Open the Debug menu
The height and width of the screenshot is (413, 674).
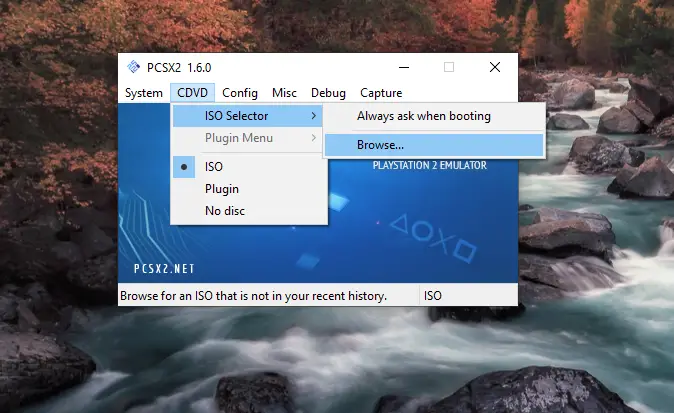(x=328, y=93)
